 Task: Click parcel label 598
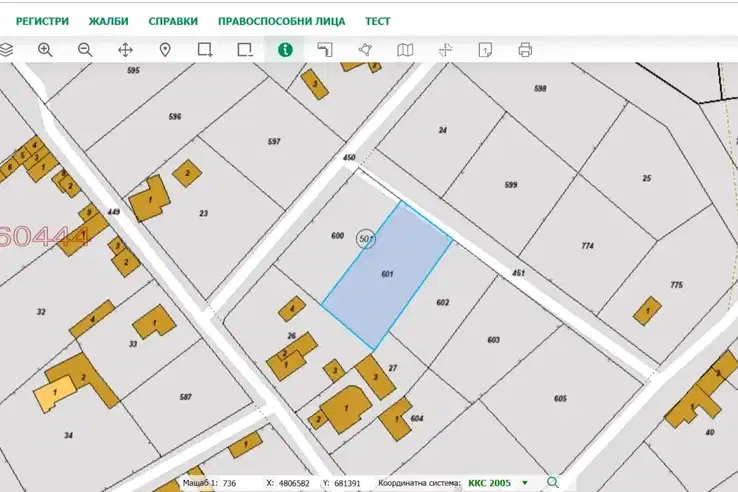pos(540,88)
